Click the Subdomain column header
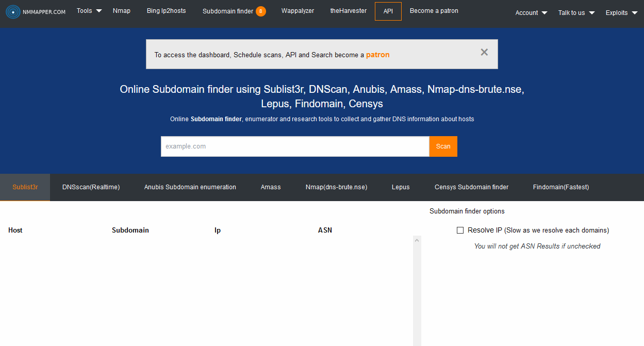The height and width of the screenshot is (346, 644). click(130, 230)
